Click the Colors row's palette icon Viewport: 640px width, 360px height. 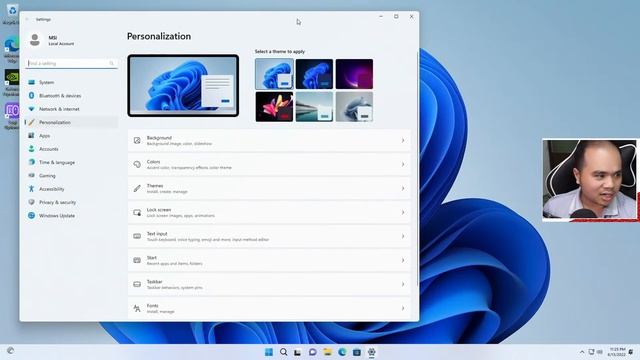point(137,164)
